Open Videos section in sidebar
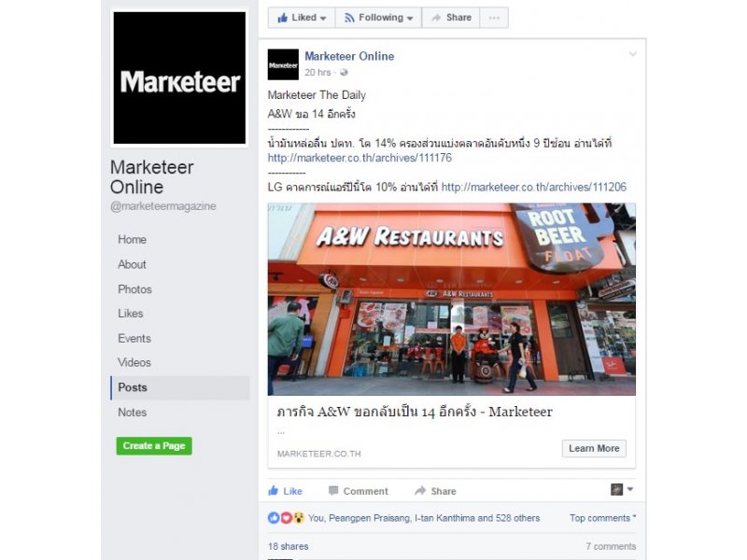 point(134,362)
